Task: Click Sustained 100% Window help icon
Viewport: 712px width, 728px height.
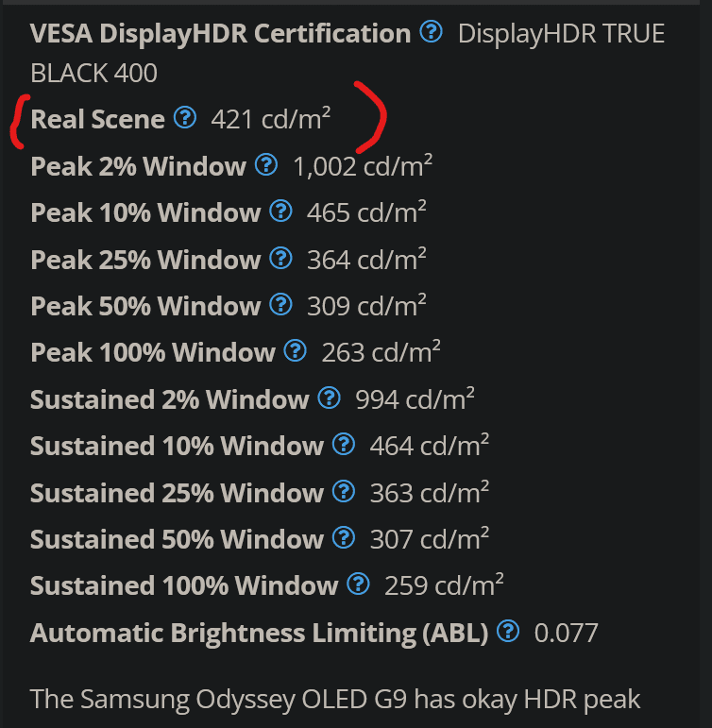Action: point(359,584)
